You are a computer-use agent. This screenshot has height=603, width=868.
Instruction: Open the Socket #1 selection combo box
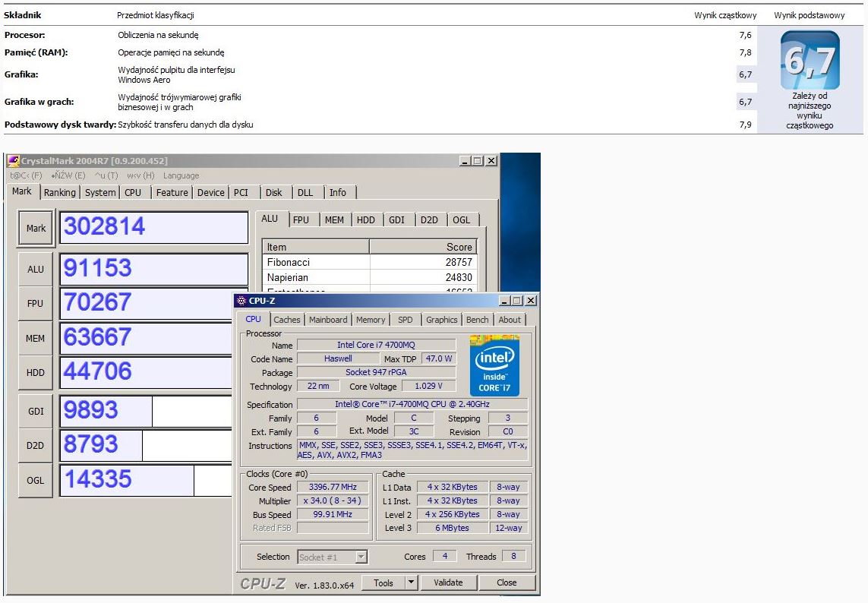click(x=332, y=557)
